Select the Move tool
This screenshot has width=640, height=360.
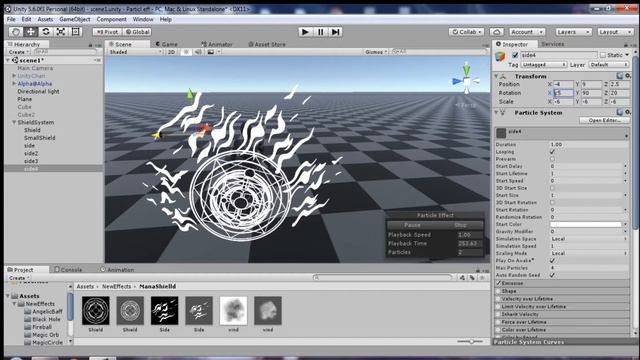[x=31, y=32]
